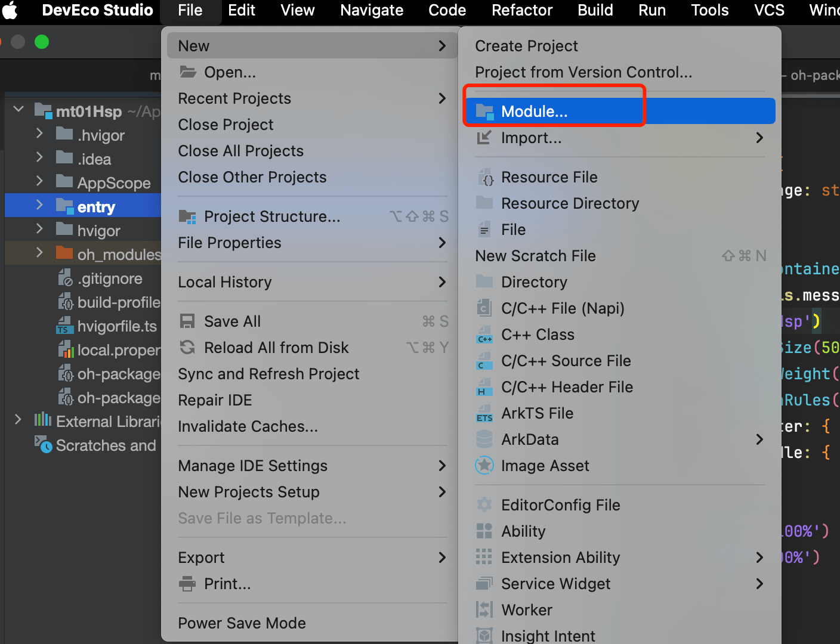
Task: Click the Reload All from Disk icon
Action: [x=187, y=348]
